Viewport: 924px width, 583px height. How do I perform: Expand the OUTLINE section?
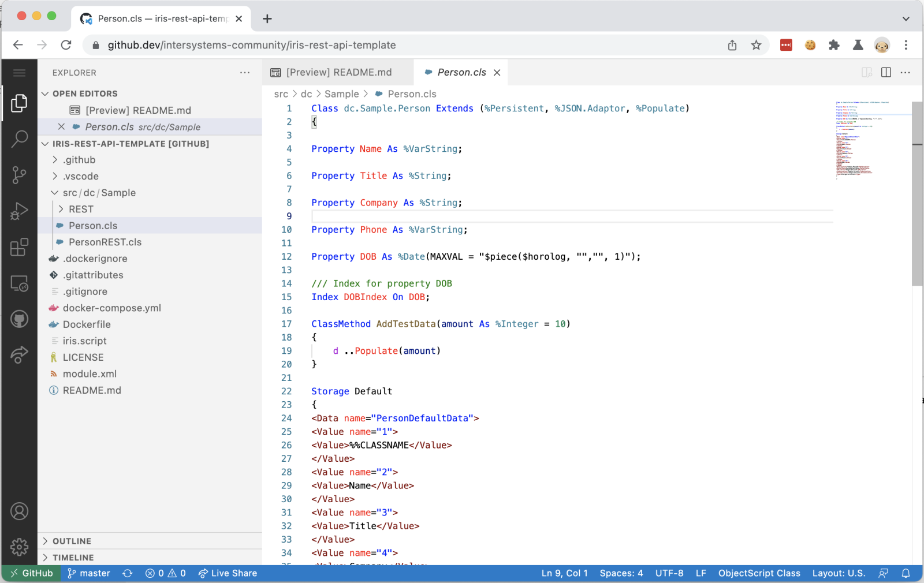tap(72, 541)
